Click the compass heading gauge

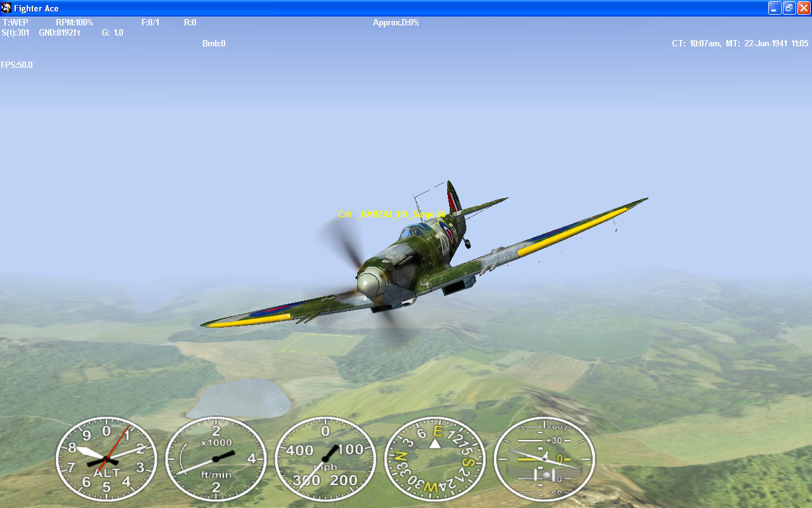click(x=435, y=459)
